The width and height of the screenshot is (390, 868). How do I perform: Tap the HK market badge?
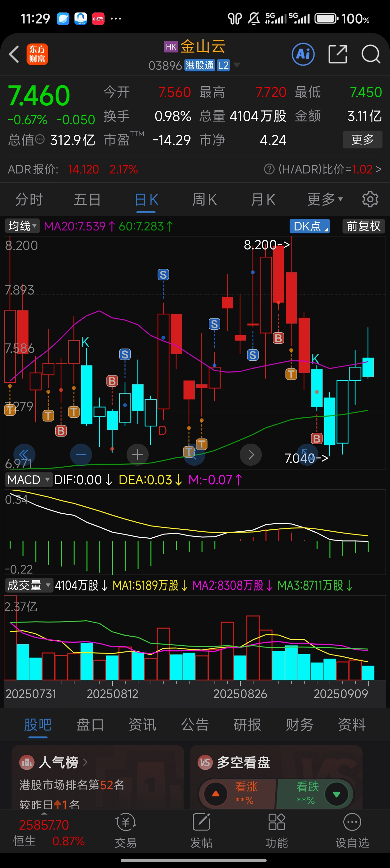coord(171,46)
